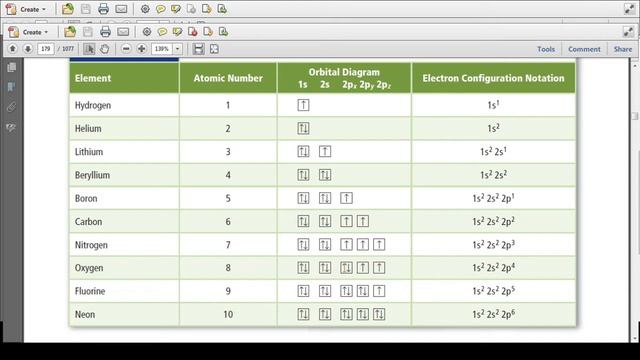Click the Open file folder icon in the upper toolbar
The width and height of the screenshot is (640, 360).
pyautogui.click(x=68, y=9)
